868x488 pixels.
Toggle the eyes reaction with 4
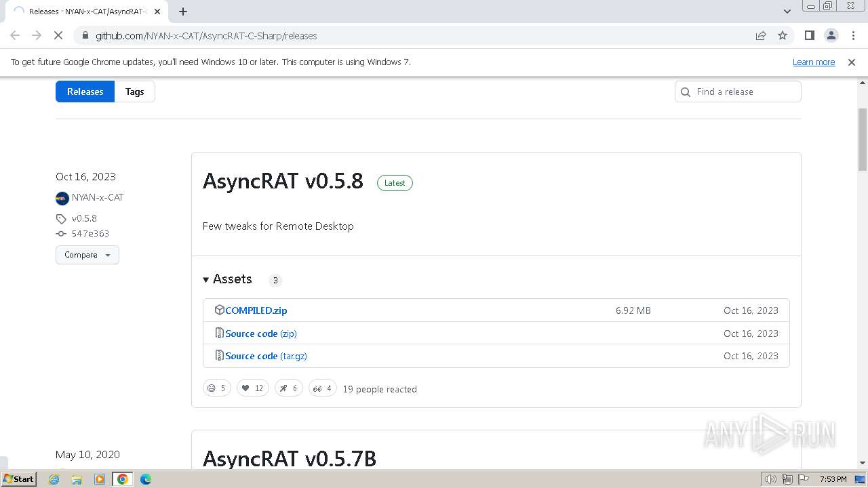323,388
